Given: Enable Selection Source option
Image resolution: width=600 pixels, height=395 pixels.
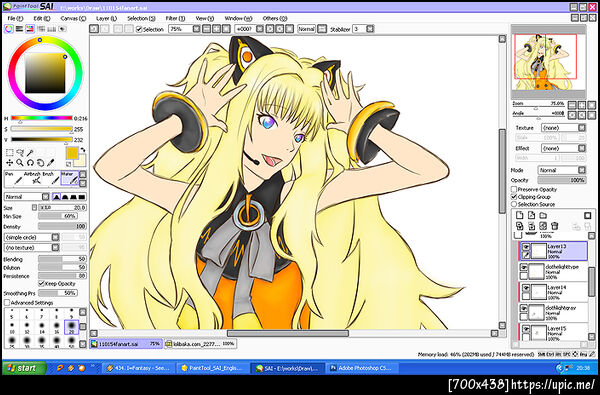Looking at the screenshot, I should (x=514, y=204).
